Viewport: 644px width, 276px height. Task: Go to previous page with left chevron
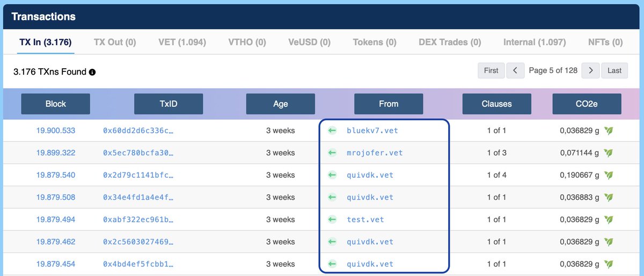tap(515, 70)
